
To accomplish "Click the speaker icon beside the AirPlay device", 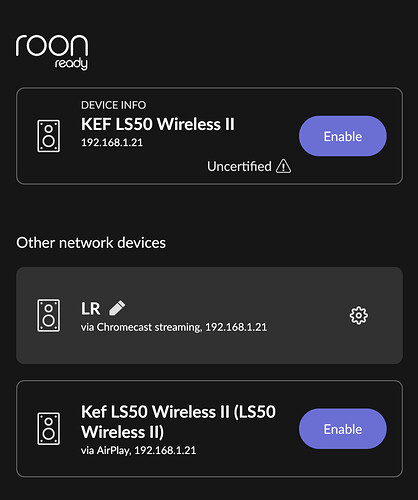I will pyautogui.click(x=49, y=429).
